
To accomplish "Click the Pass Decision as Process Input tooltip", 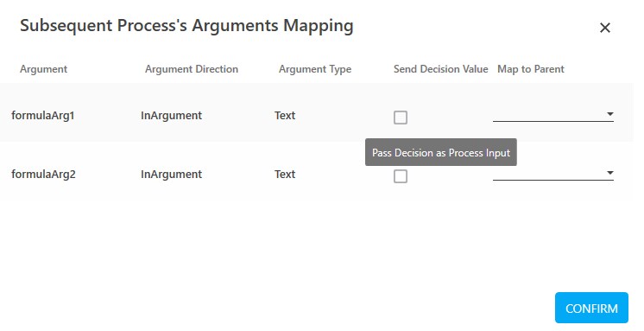I will (x=440, y=153).
